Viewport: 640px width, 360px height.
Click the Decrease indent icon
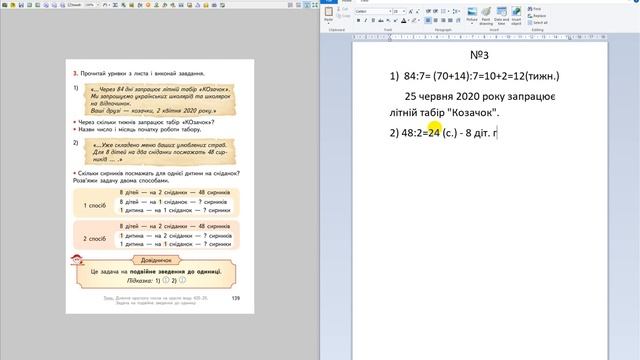(428, 11)
